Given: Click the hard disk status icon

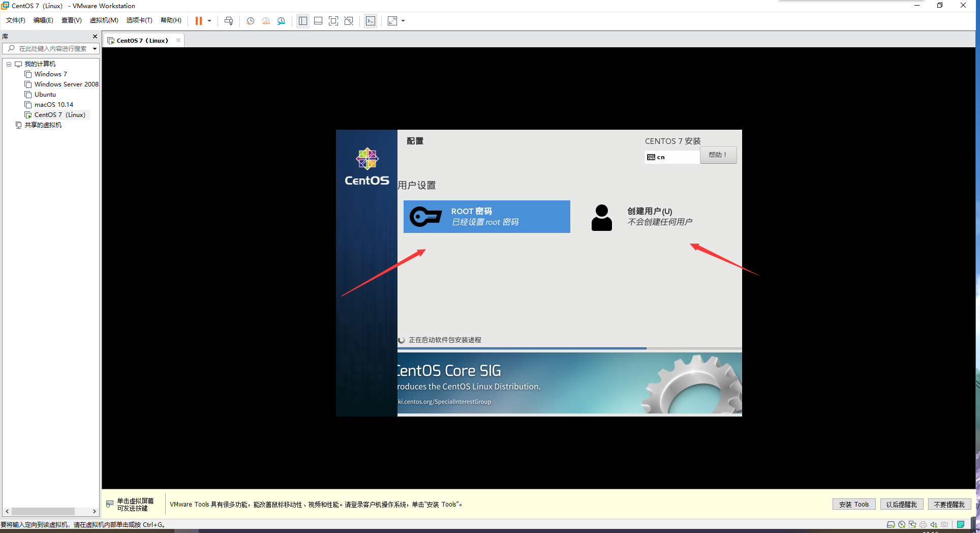Looking at the screenshot, I should pyautogui.click(x=891, y=524).
